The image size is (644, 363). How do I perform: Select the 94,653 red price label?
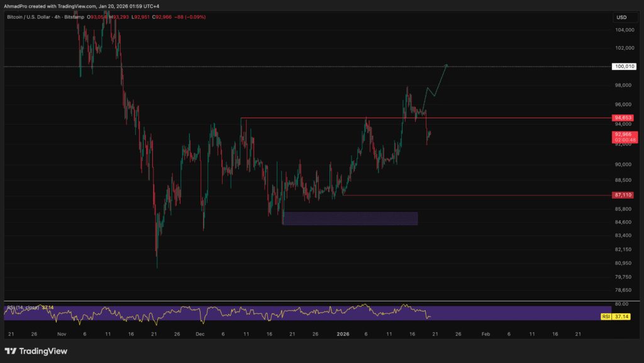(623, 118)
